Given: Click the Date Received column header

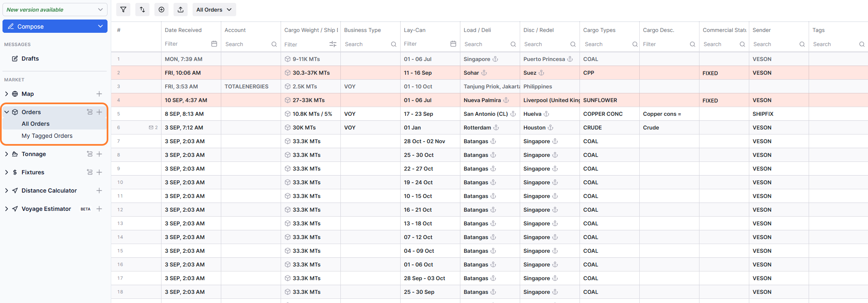Looking at the screenshot, I should point(183,30).
